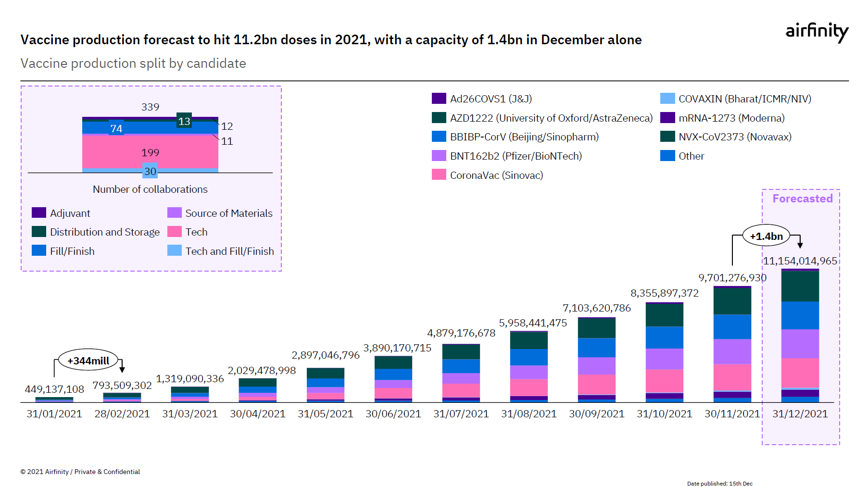
Task: Click the value 3,890,170,715
Action: pos(397,348)
